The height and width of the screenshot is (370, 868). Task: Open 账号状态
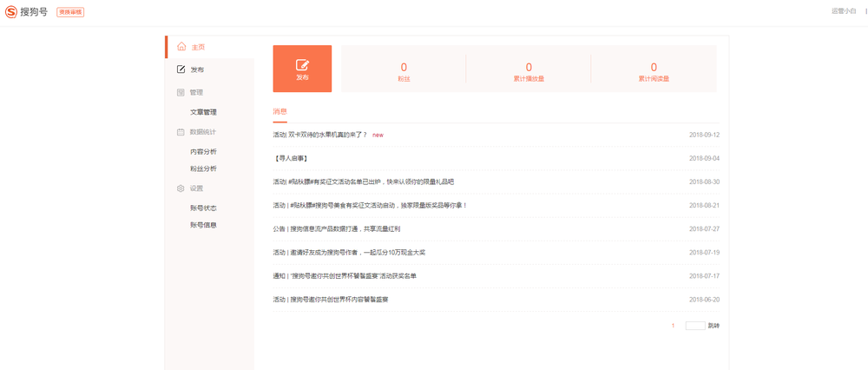coord(203,208)
